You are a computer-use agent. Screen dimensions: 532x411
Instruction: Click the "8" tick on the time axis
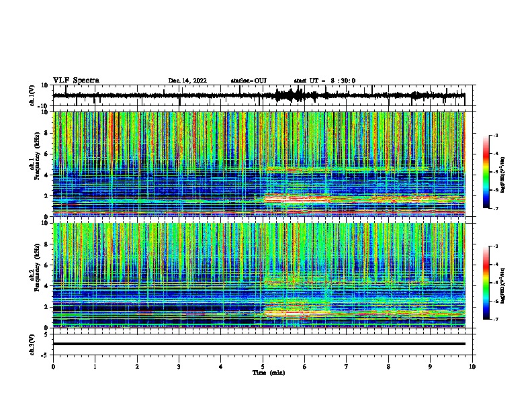pos(388,367)
